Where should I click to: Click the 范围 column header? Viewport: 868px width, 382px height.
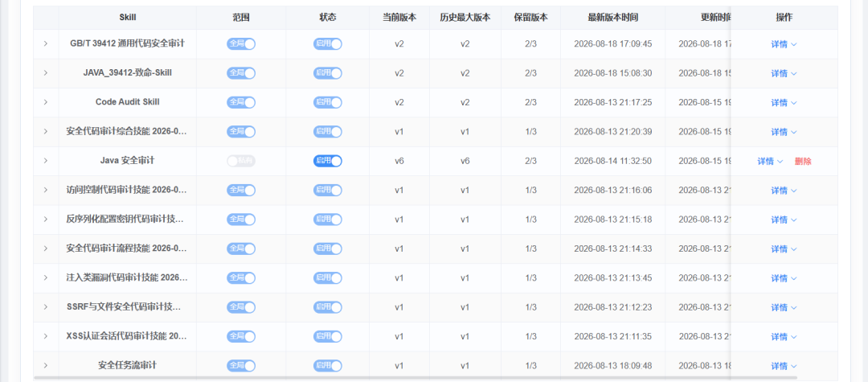coord(241,17)
